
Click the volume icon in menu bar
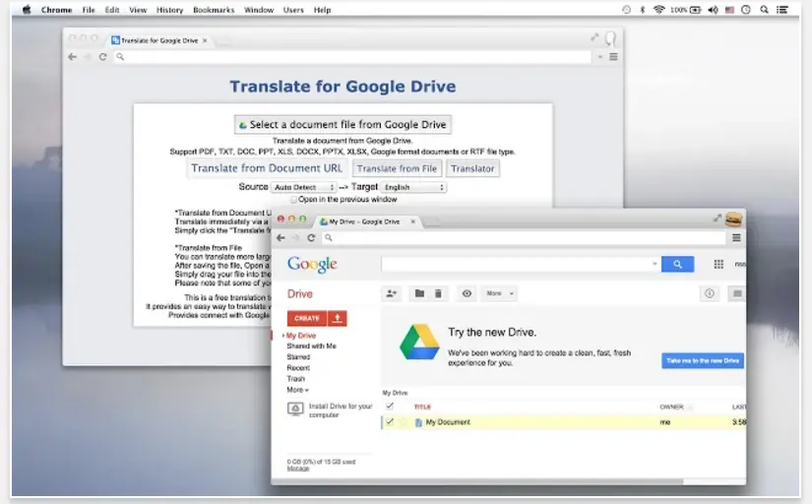click(714, 10)
